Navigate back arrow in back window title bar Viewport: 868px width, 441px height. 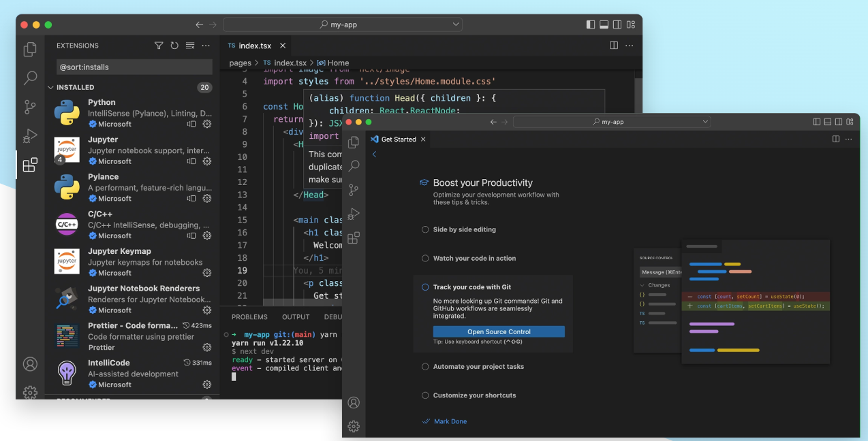pyautogui.click(x=199, y=24)
